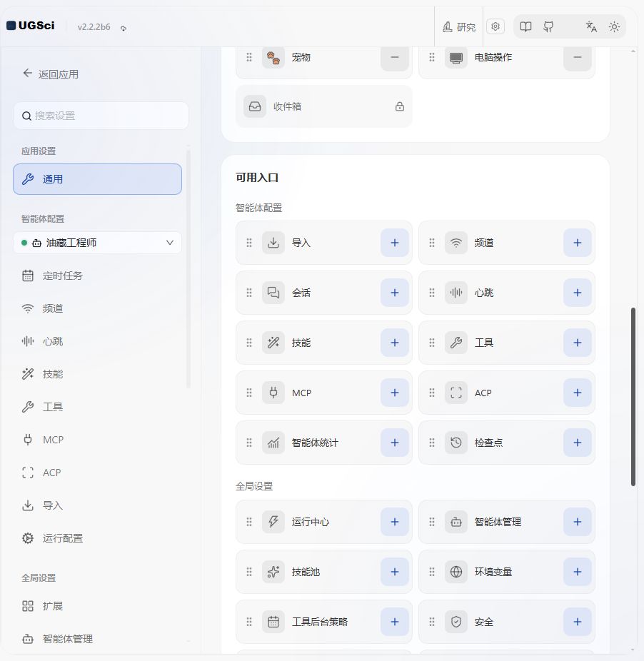Screen dimensions: 644x661
Task: Add the 会话 entry with plus button
Action: pyautogui.click(x=395, y=293)
